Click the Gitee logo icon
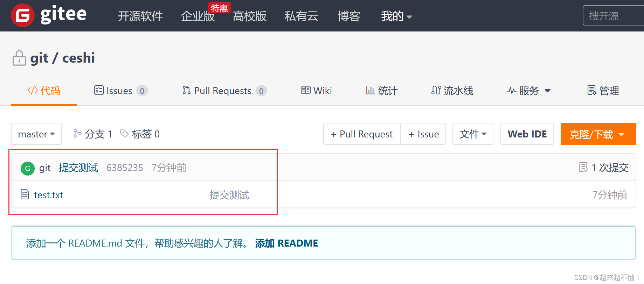This screenshot has width=644, height=284. 23,15
